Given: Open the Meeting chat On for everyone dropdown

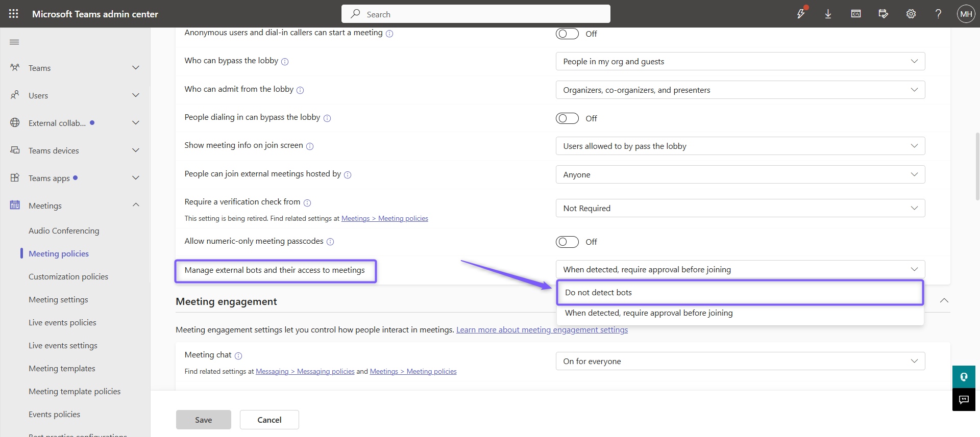Looking at the screenshot, I should click(x=740, y=361).
